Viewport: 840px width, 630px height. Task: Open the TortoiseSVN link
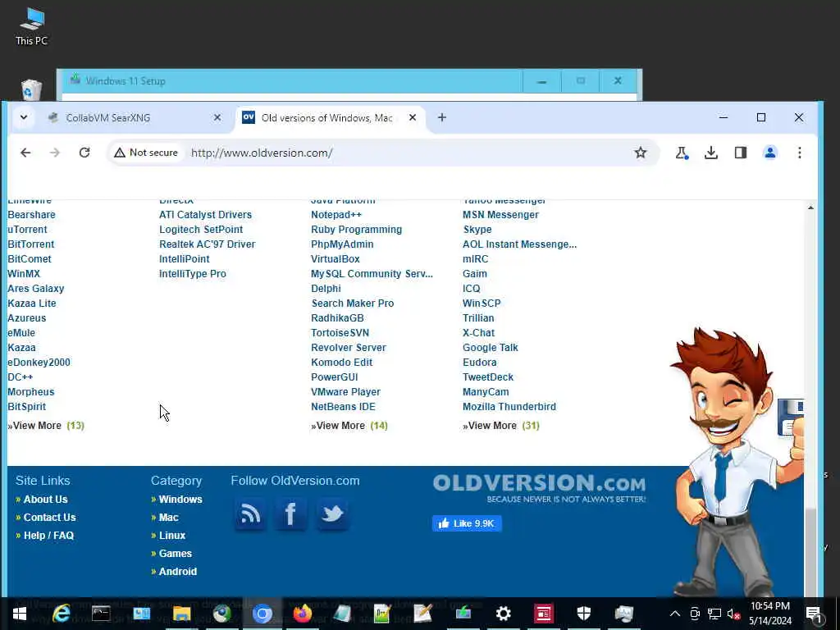340,333
